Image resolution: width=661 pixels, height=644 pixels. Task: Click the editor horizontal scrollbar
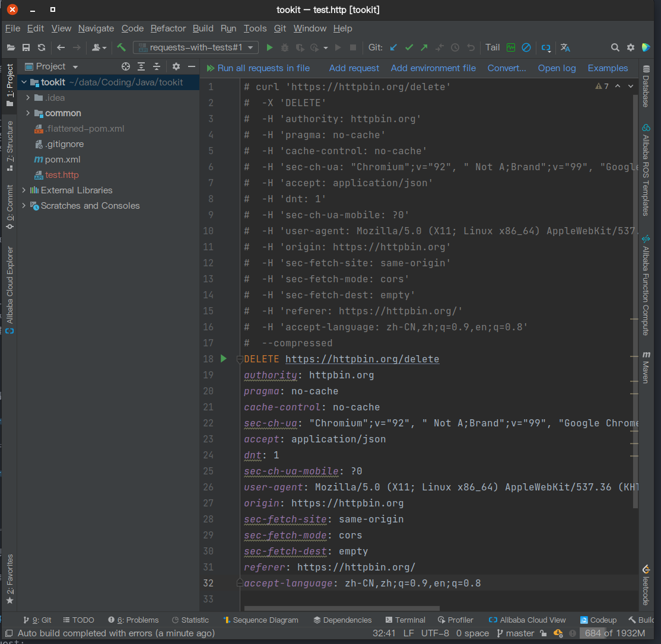point(342,608)
